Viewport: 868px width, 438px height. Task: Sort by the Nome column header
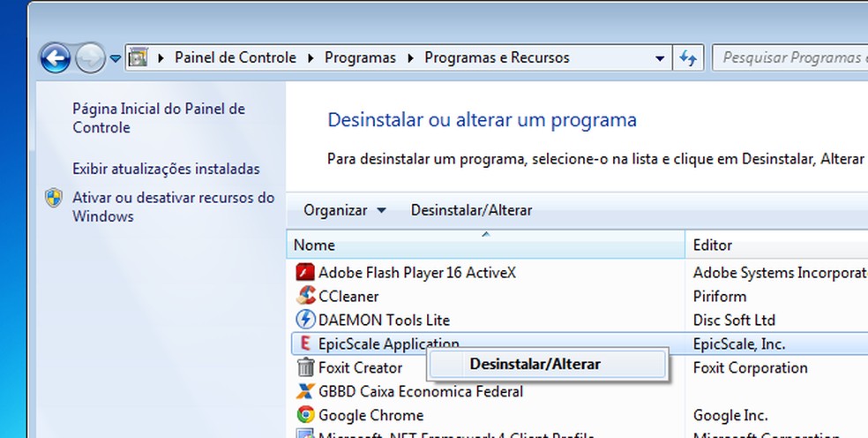coord(485,245)
